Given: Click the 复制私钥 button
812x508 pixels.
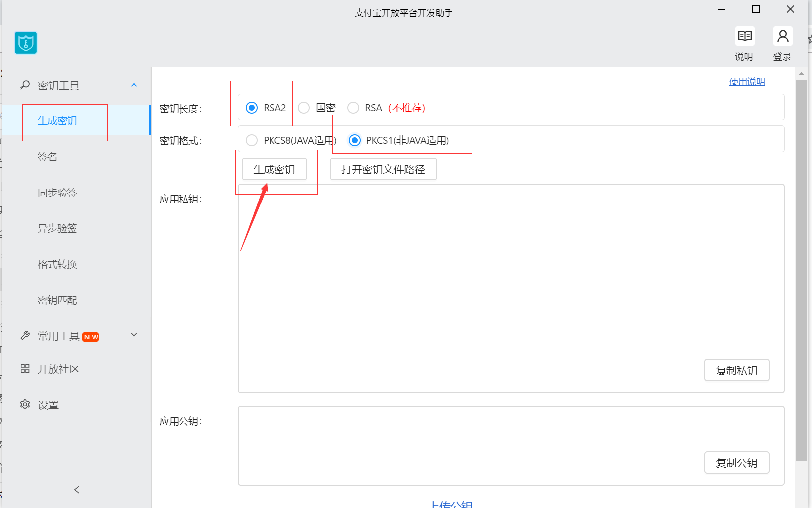Looking at the screenshot, I should tap(737, 370).
